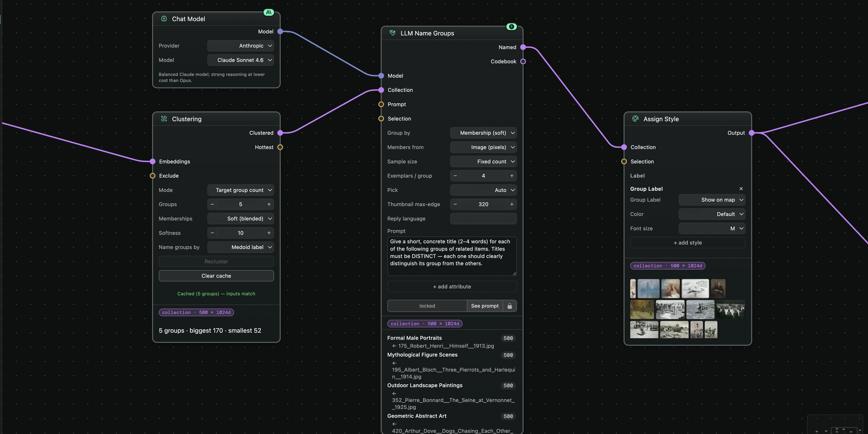Remove the Group Label style with X

click(x=741, y=189)
